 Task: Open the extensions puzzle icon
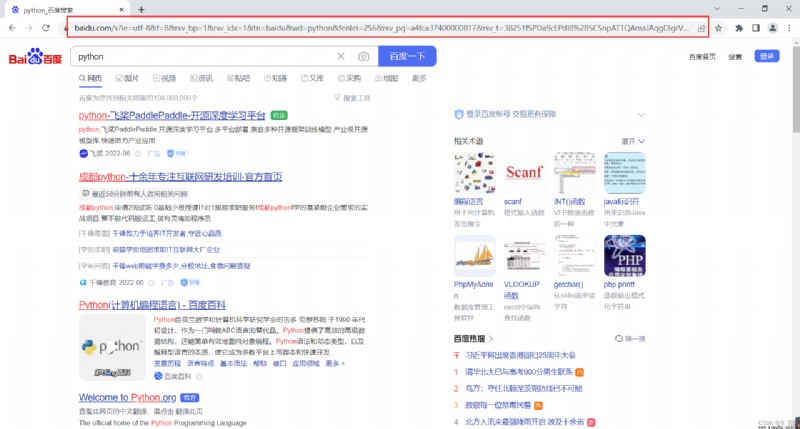tap(739, 28)
